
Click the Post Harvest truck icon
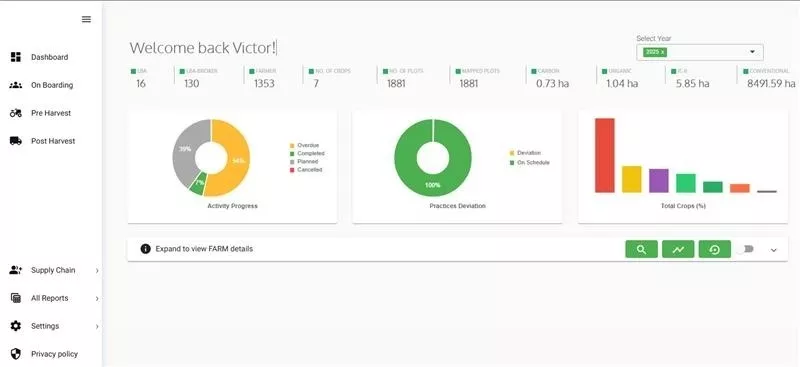(16, 141)
